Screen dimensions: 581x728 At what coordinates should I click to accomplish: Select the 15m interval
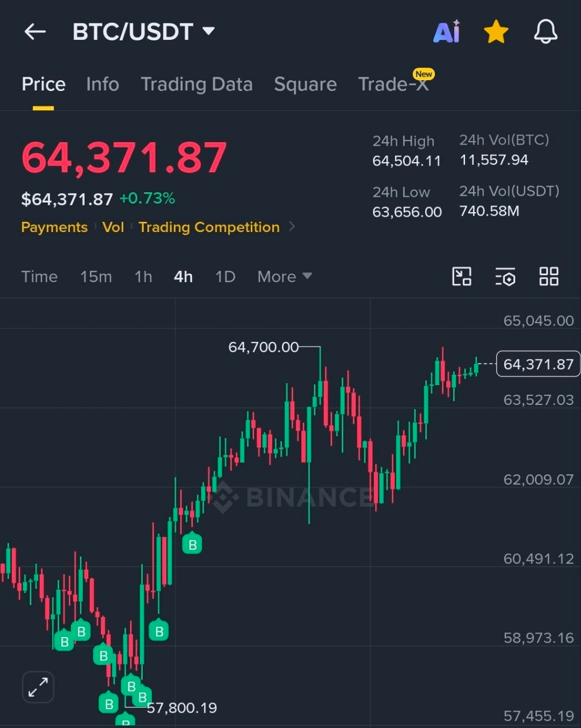point(96,276)
